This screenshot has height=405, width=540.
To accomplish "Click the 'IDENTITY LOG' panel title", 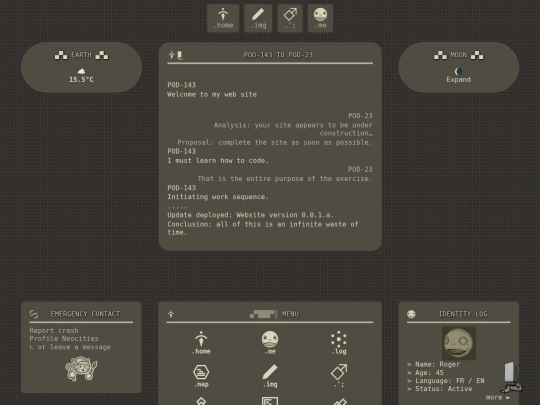I will coord(463,314).
